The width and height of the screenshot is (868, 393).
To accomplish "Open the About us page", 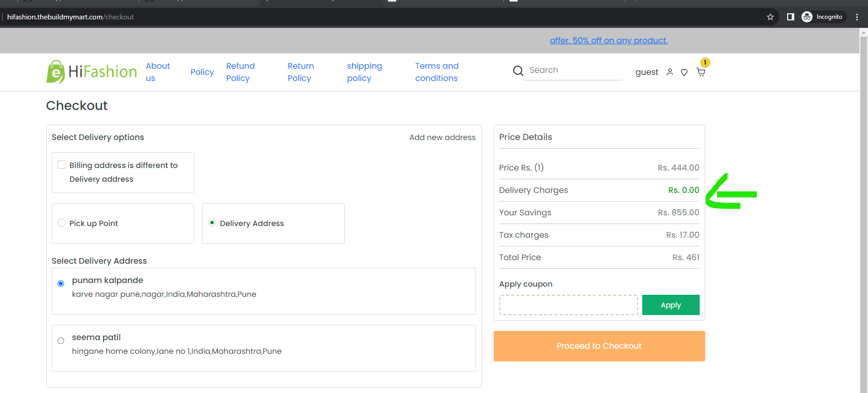I will [x=158, y=72].
